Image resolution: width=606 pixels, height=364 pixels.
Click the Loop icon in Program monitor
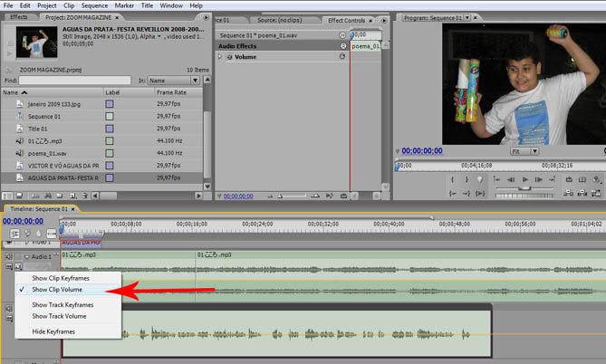(569, 180)
